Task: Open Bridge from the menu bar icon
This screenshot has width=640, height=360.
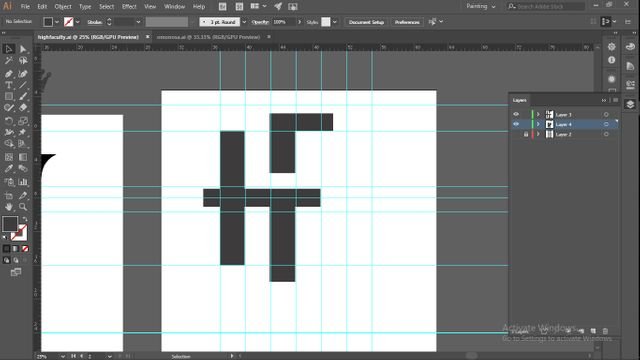Action: click(222, 7)
